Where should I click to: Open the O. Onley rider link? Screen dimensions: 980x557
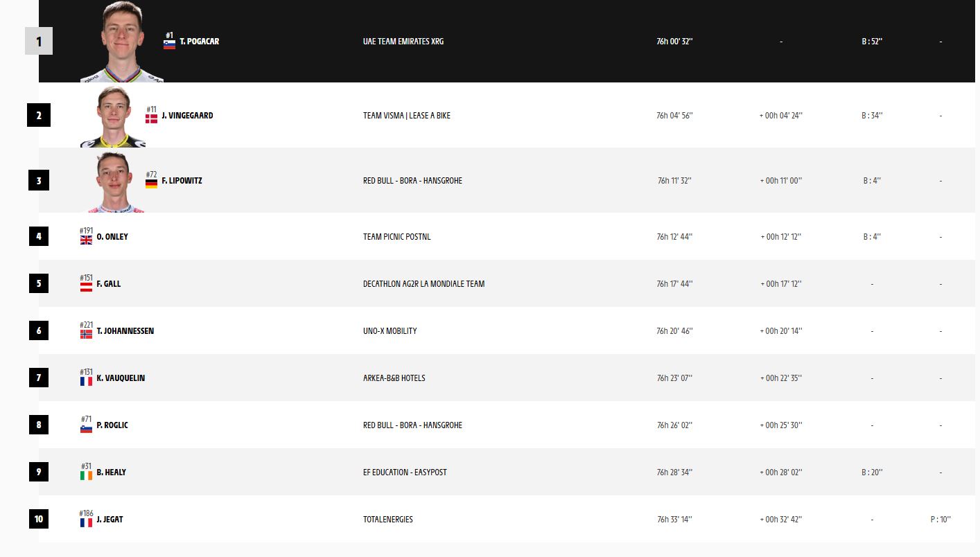pos(112,237)
